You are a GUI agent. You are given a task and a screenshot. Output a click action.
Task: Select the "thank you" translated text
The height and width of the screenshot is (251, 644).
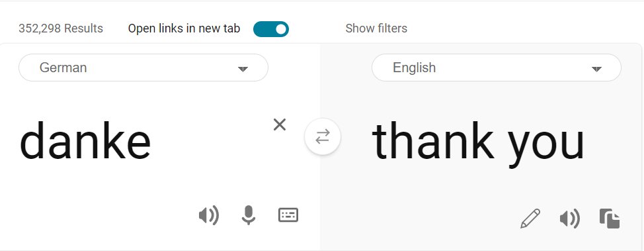click(x=477, y=143)
